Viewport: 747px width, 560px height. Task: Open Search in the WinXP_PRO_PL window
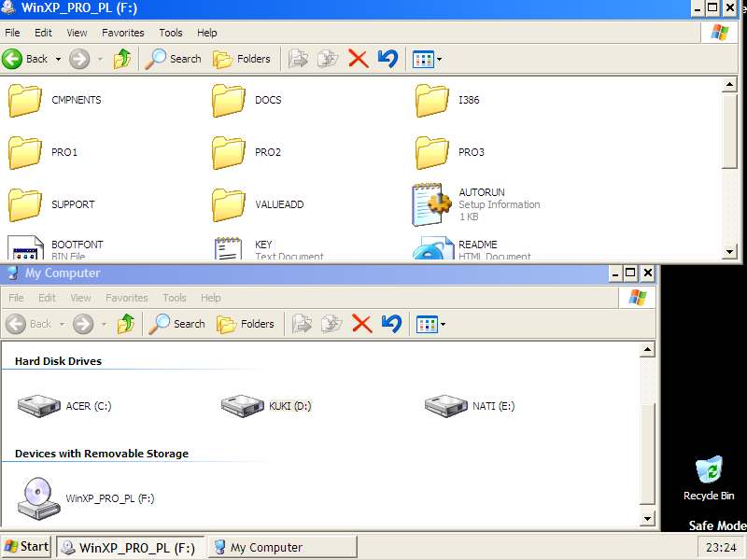173,59
